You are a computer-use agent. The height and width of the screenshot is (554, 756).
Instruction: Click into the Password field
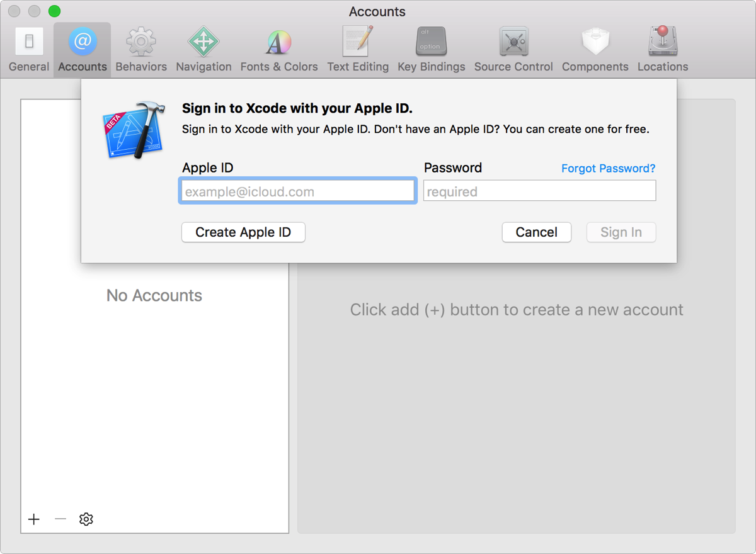540,191
